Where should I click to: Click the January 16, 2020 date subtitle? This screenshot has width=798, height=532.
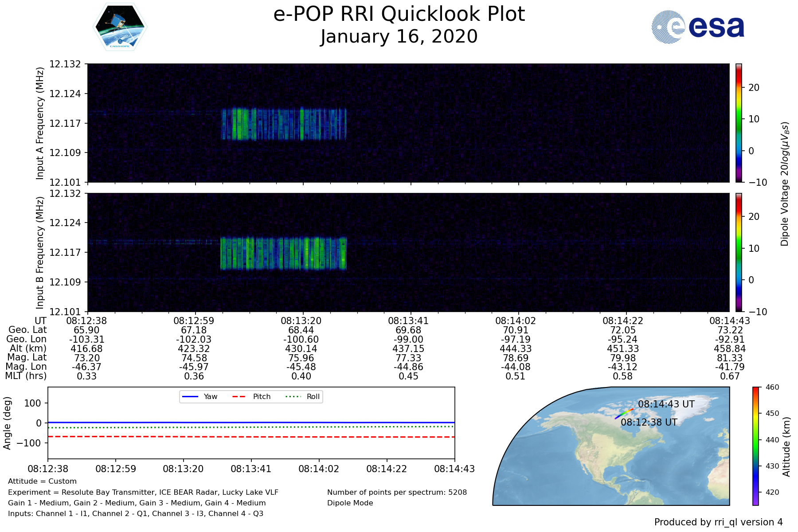coord(399,36)
